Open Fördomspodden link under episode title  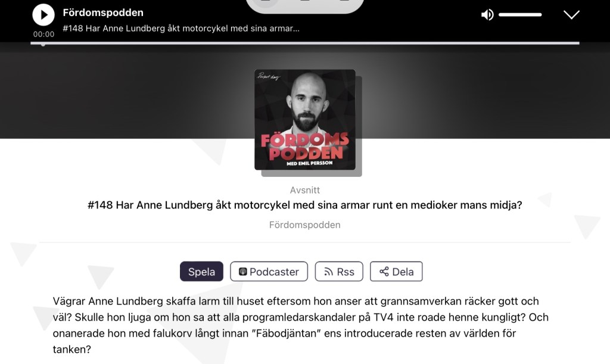pyautogui.click(x=304, y=225)
